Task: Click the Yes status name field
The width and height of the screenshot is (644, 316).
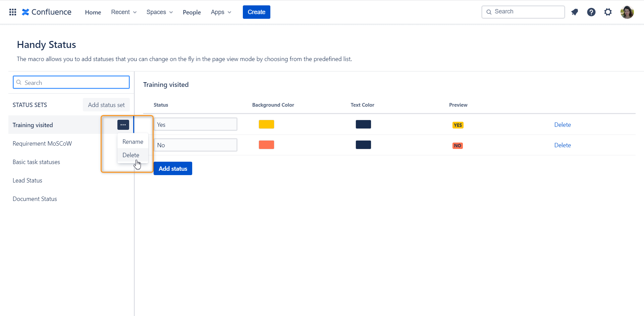Action: 196,124
